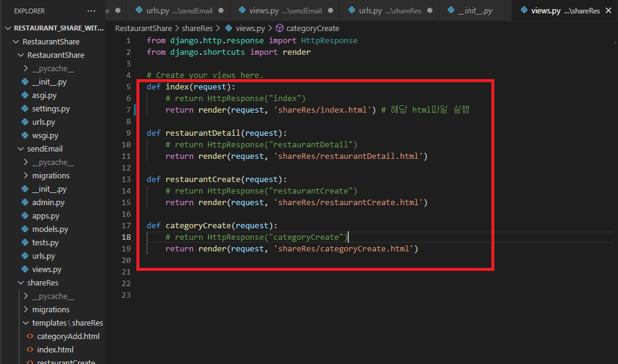Open settings.py in the explorer
Viewport: 618px width, 364px height.
pyautogui.click(x=51, y=109)
